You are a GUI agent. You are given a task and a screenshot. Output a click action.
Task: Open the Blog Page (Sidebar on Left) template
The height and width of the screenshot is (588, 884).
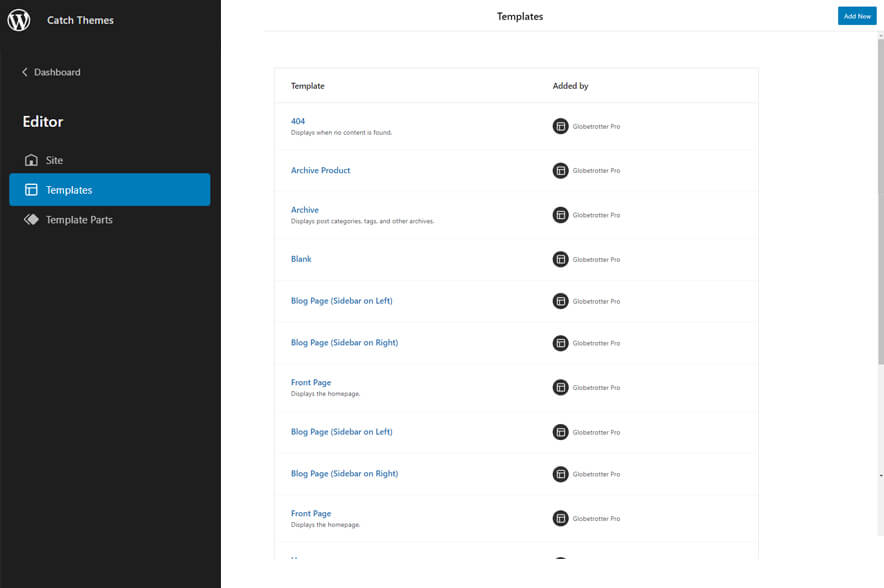(x=340, y=300)
